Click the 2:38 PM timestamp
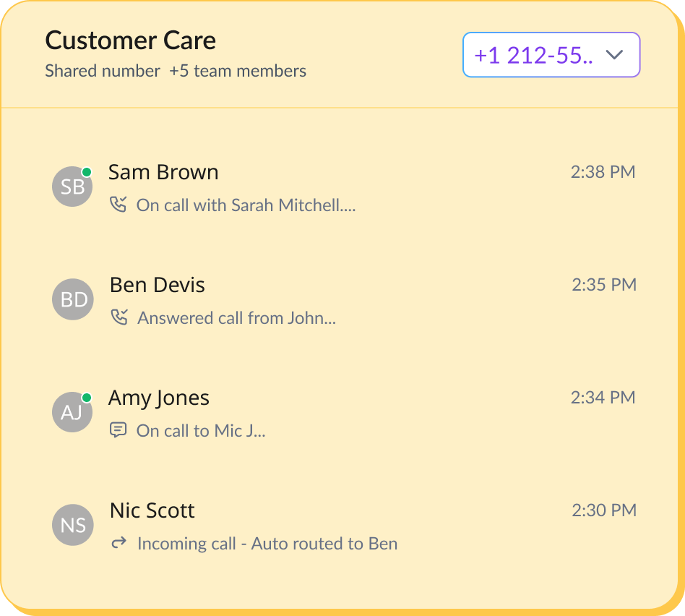This screenshot has width=685, height=616. [x=603, y=172]
